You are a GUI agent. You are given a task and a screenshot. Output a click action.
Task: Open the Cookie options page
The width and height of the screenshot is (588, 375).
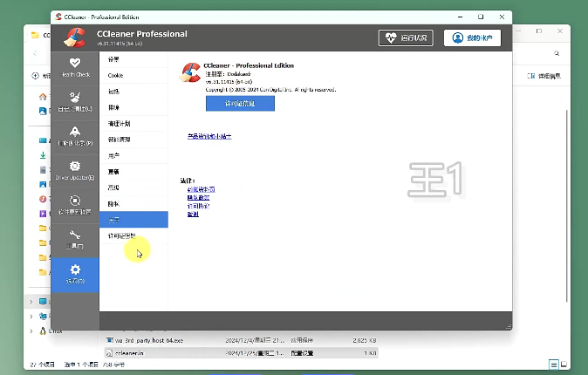pos(133,75)
